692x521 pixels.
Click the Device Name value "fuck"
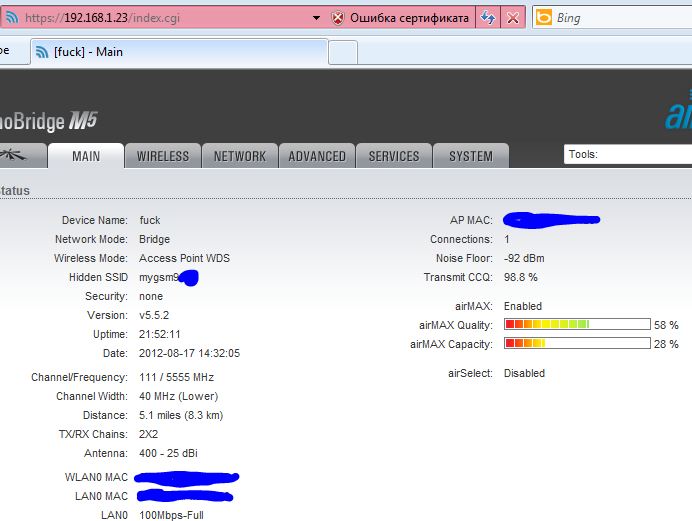click(x=150, y=220)
